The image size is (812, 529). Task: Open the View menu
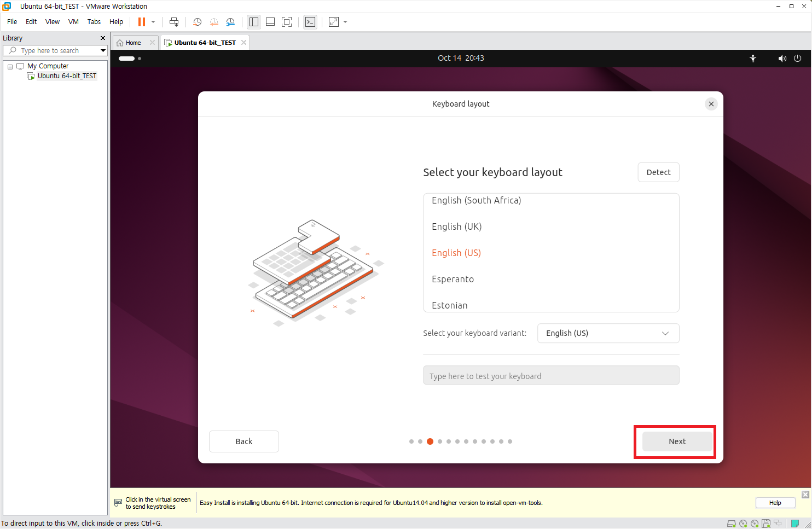pyautogui.click(x=53, y=22)
